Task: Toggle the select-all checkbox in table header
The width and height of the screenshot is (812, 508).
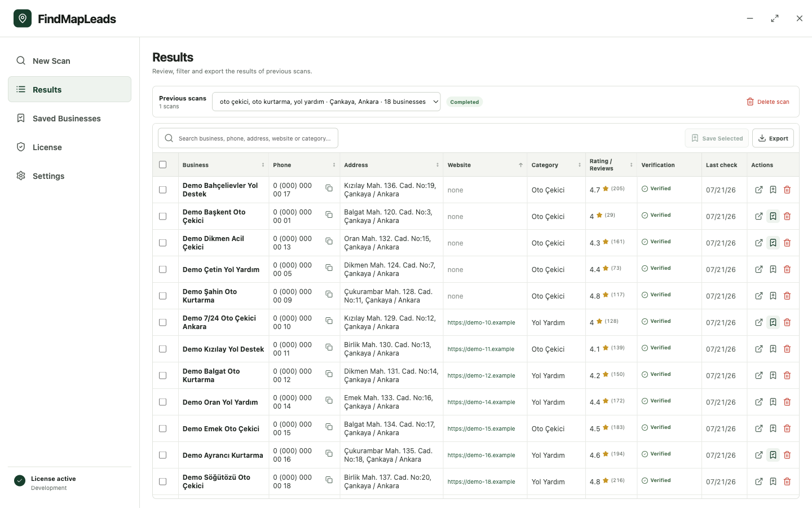Action: point(163,165)
